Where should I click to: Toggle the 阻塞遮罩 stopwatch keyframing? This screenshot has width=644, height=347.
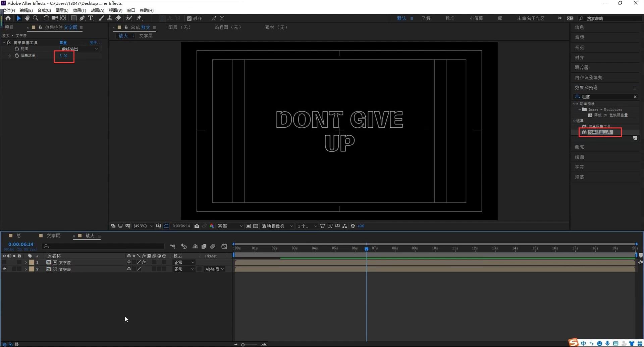(17, 56)
